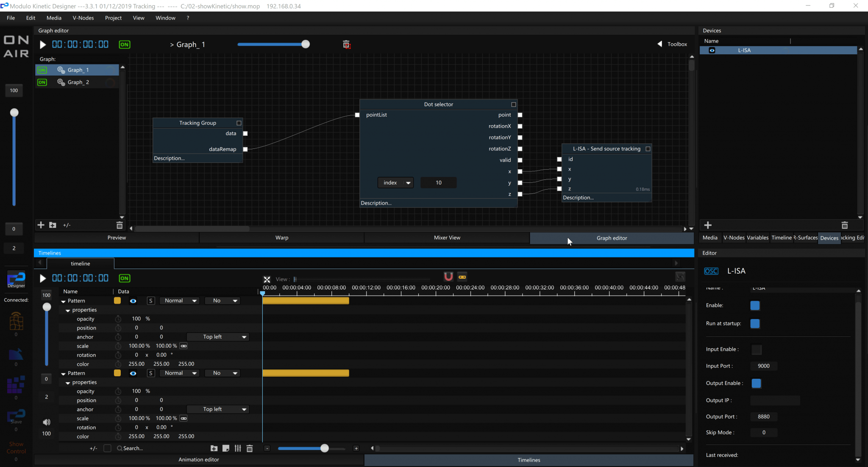868x467 pixels.
Task: Open the fit-view crossed arrows icon in Timelines
Action: click(267, 279)
